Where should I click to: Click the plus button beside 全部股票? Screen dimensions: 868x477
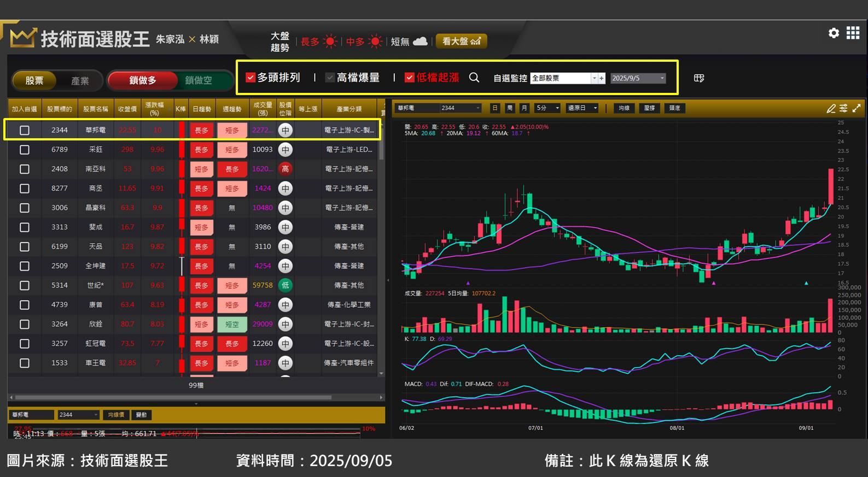pyautogui.click(x=602, y=78)
